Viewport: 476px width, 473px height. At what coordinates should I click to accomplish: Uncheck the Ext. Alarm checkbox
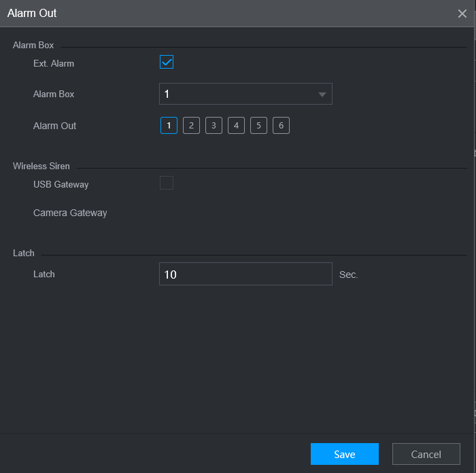[x=167, y=62]
